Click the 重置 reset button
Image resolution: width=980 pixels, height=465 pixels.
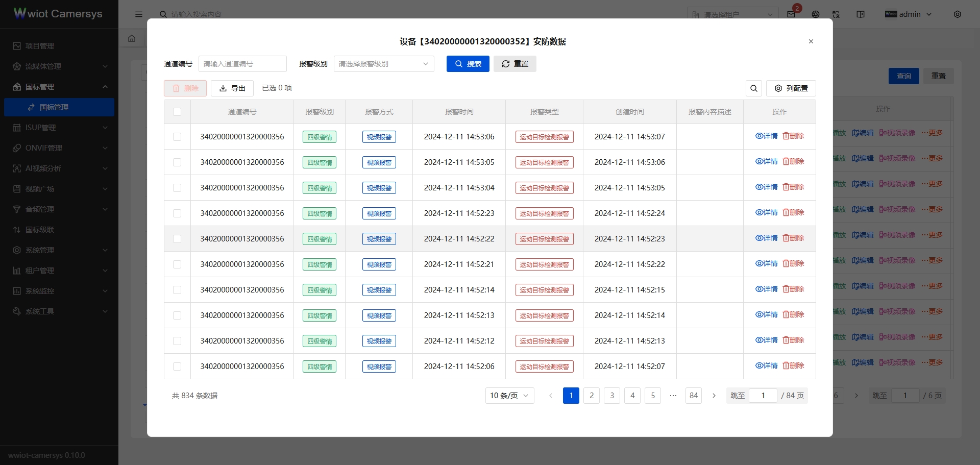pyautogui.click(x=514, y=63)
